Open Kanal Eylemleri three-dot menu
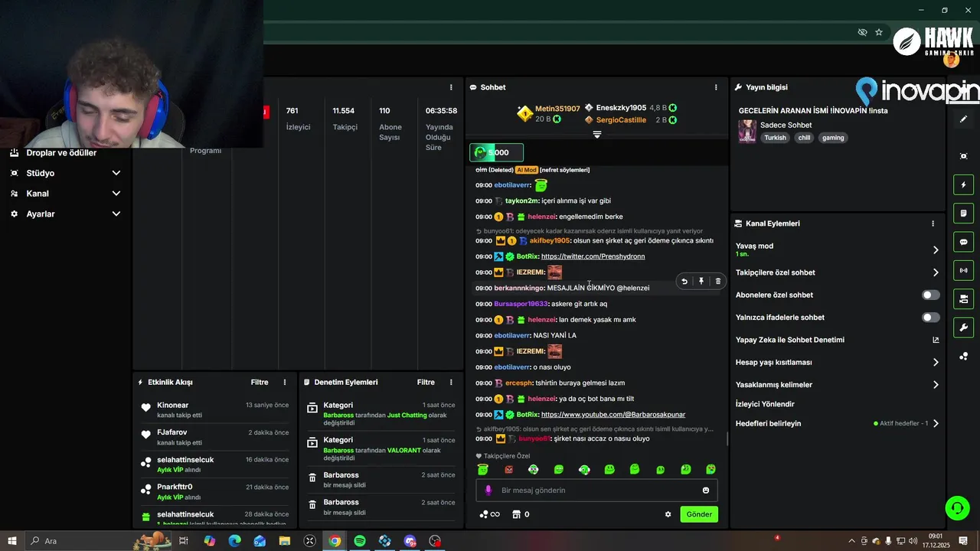The image size is (980, 551). point(933,223)
